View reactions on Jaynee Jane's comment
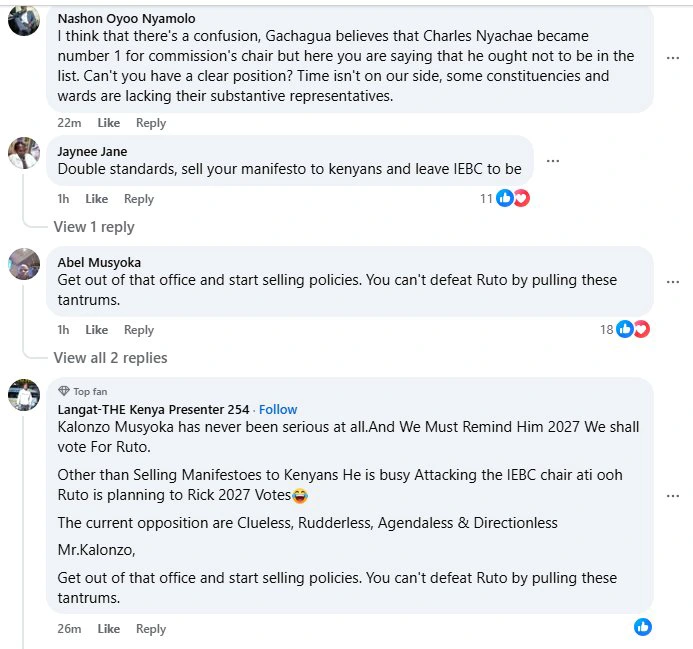 pos(511,198)
